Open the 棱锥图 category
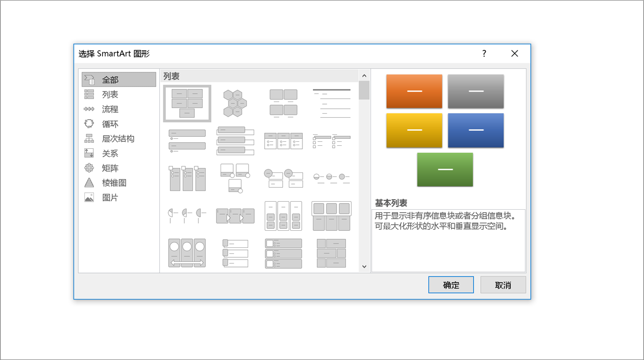 coord(119,183)
